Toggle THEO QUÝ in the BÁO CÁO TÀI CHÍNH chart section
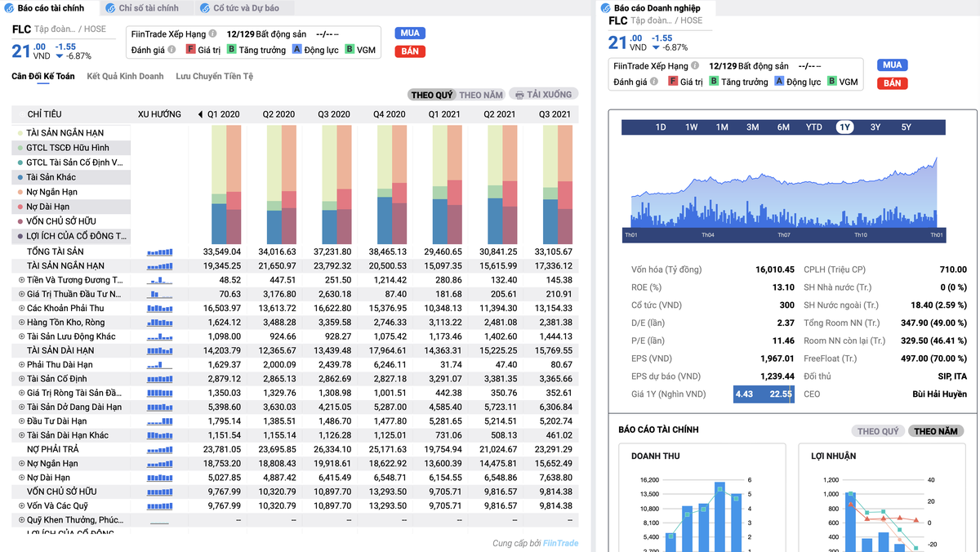 (878, 431)
